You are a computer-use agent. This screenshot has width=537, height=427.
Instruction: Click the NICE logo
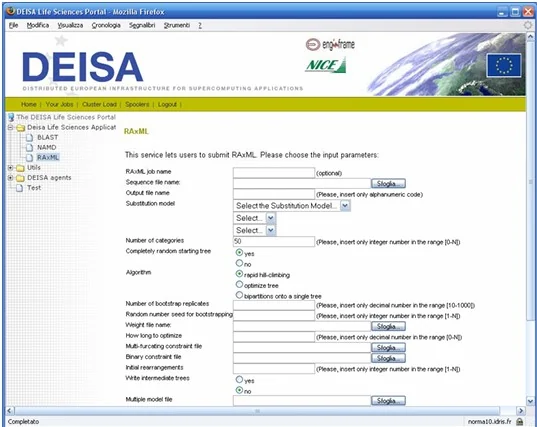[326, 65]
